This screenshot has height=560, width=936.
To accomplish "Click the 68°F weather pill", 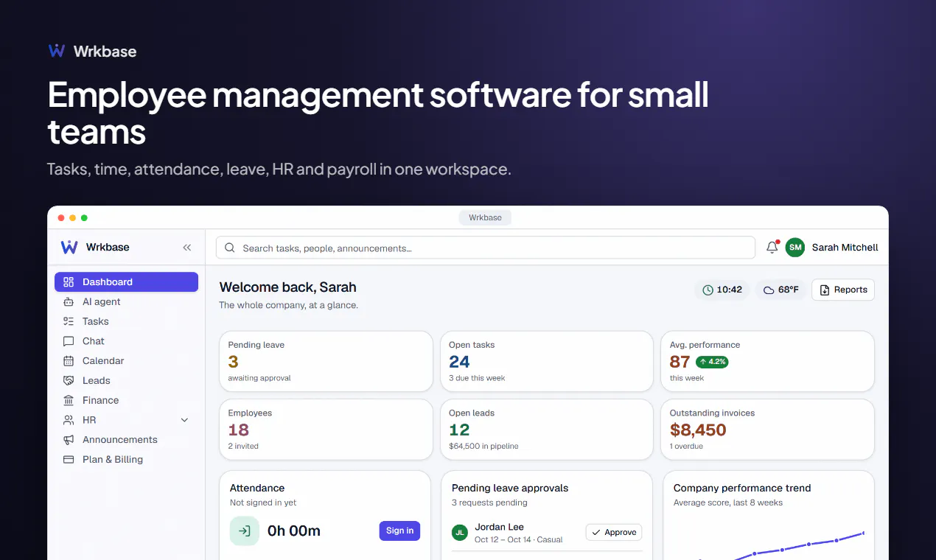I will [x=780, y=290].
